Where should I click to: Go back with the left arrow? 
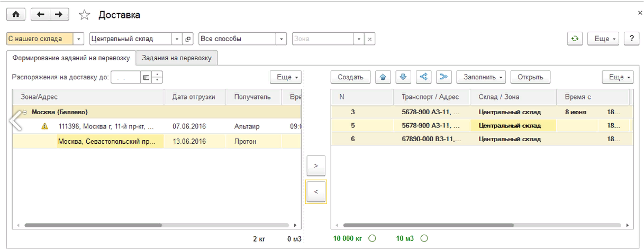click(x=41, y=15)
